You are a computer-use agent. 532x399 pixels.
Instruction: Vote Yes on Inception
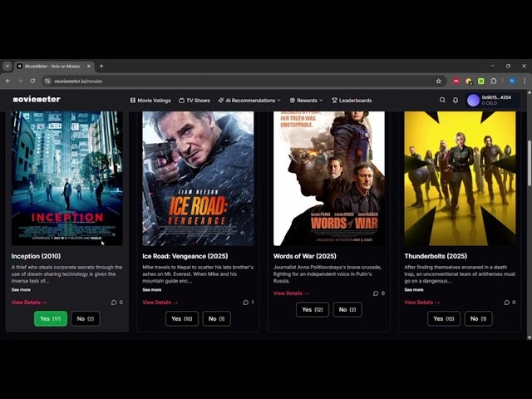click(x=51, y=318)
